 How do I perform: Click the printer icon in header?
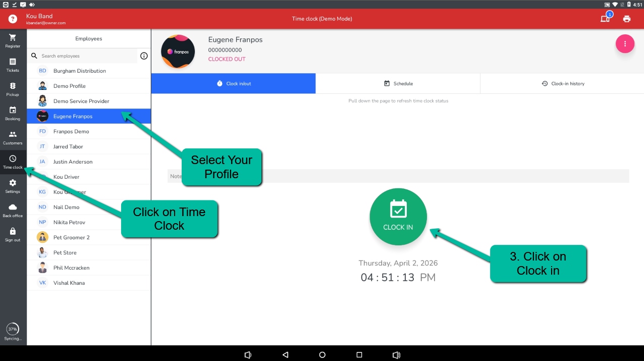click(x=627, y=19)
